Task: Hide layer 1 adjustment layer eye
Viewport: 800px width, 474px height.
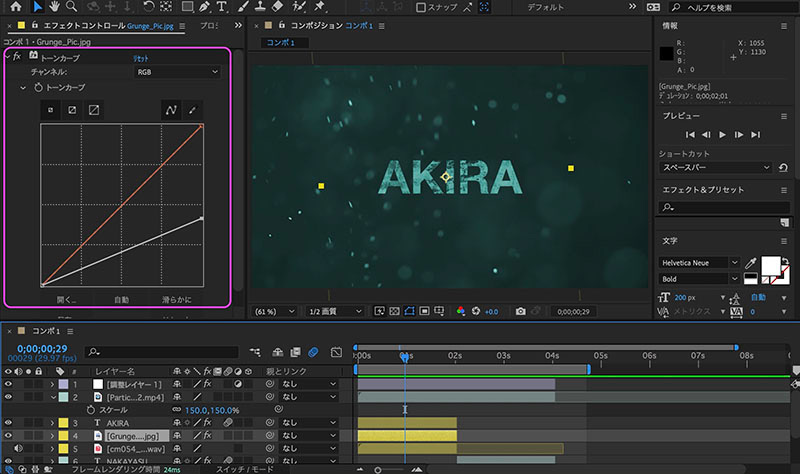Action: tap(8, 384)
